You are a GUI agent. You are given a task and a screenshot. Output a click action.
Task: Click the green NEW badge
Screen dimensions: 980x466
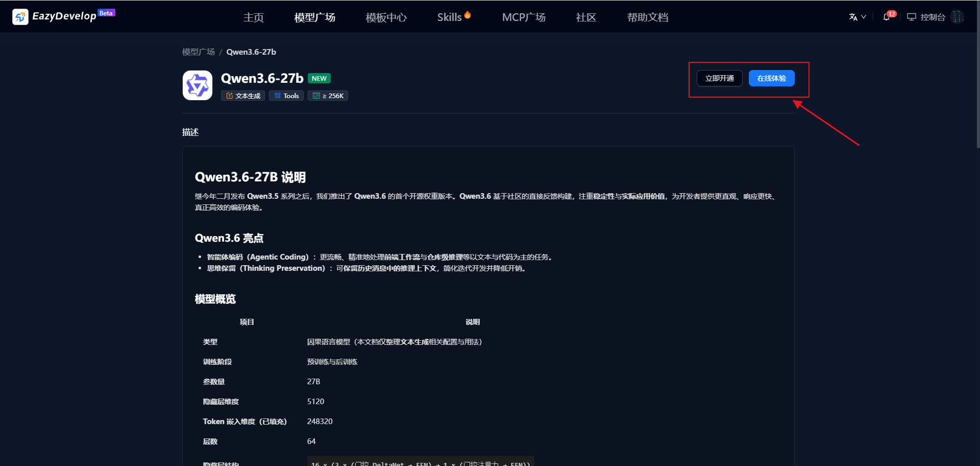coord(319,78)
